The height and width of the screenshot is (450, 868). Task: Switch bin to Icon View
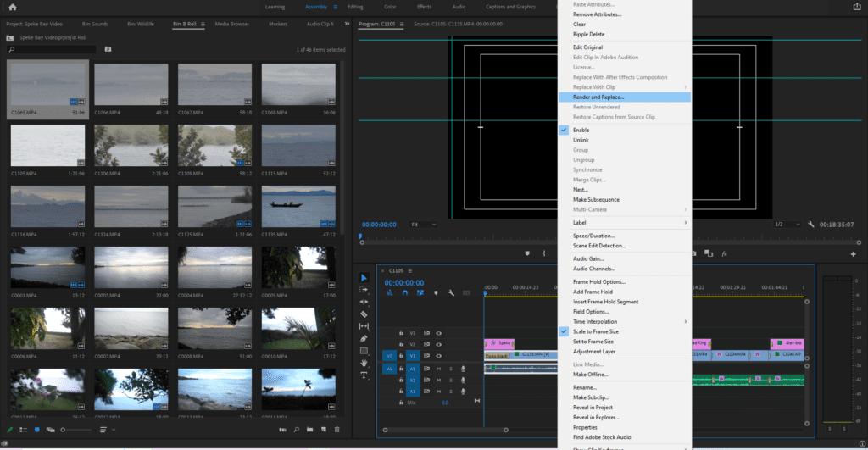[37, 430]
